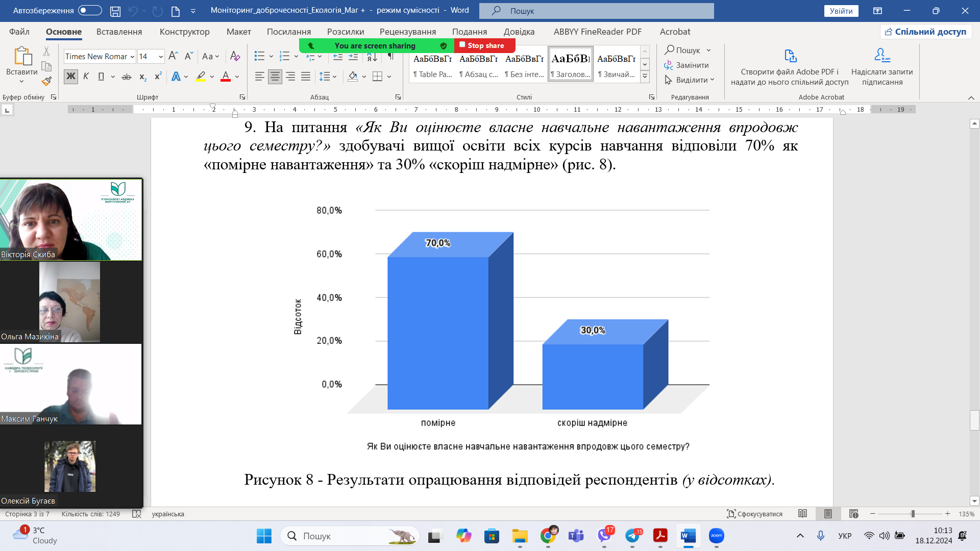Open the font name dropdown
The height and width of the screenshot is (551, 980).
pyautogui.click(x=132, y=57)
